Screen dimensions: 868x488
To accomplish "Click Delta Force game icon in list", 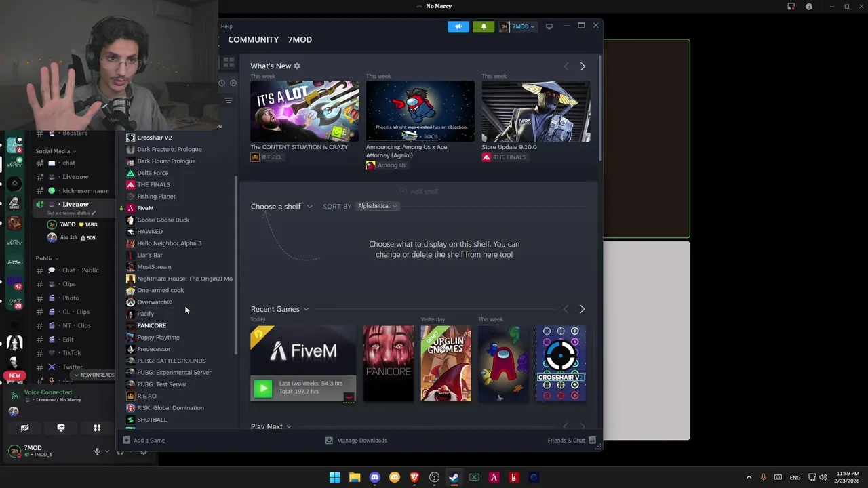I will click(131, 173).
